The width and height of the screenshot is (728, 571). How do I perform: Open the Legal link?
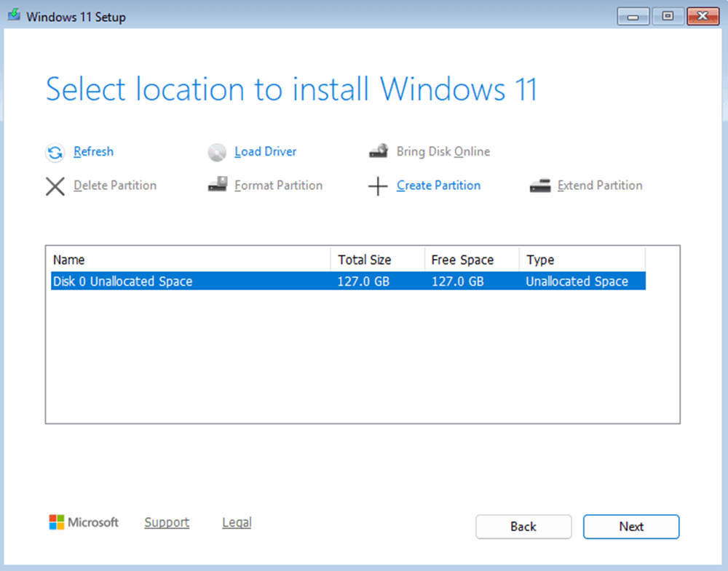tap(237, 522)
